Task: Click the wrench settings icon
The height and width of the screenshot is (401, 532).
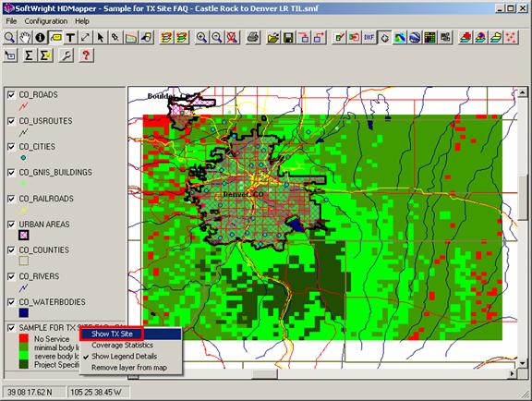Action: coord(66,55)
